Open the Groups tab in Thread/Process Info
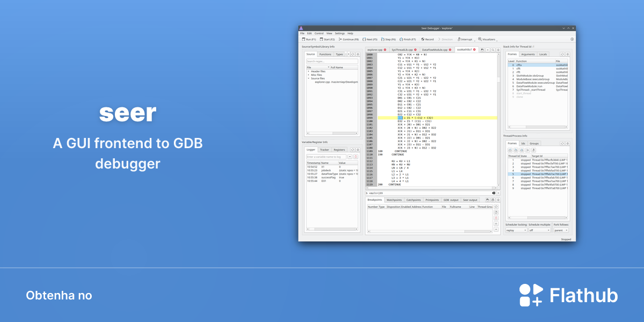The width and height of the screenshot is (644, 322). pos(534,143)
